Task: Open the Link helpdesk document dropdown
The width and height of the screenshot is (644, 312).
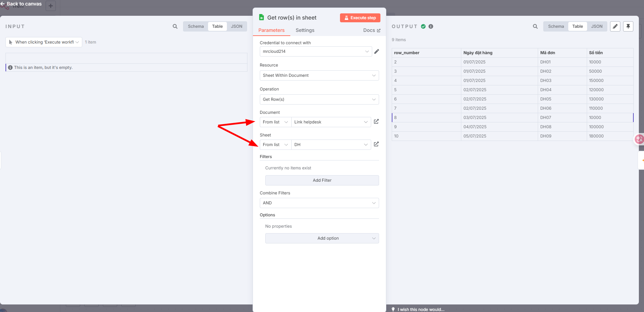Action: pos(331,122)
